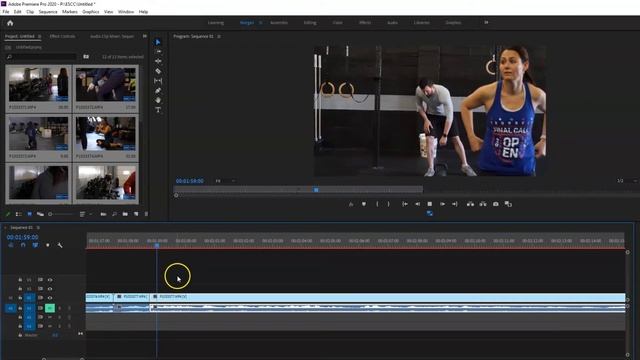Click the Find icon in Project panel

point(114,214)
